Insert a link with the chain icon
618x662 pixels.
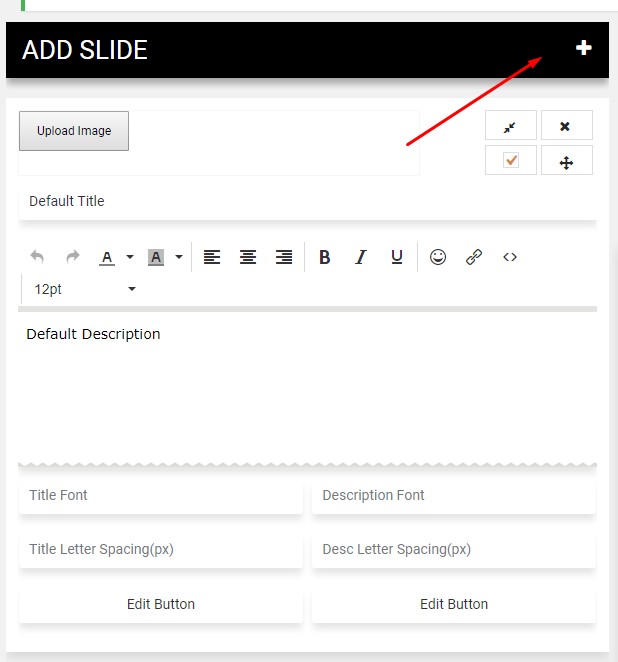[474, 257]
